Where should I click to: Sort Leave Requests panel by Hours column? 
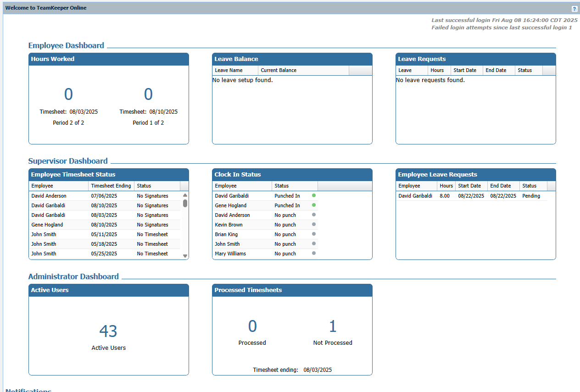[440, 70]
